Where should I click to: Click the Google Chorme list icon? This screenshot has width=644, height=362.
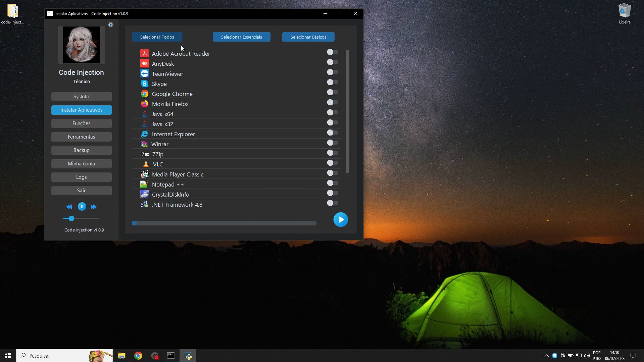tap(144, 94)
